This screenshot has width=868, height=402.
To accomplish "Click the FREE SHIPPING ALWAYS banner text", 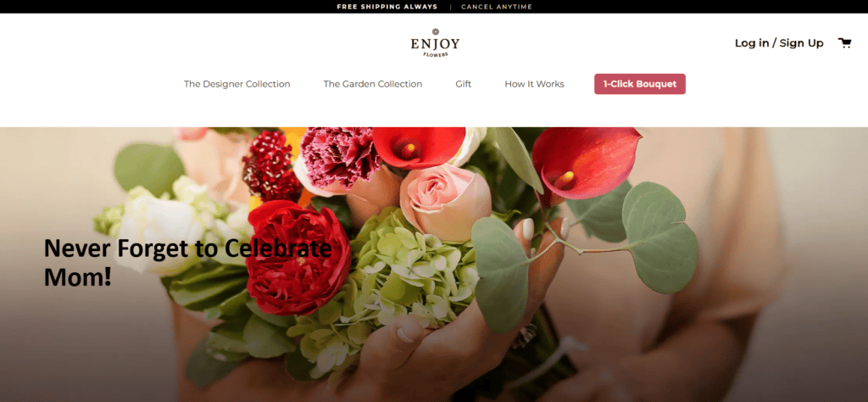I will click(x=387, y=7).
